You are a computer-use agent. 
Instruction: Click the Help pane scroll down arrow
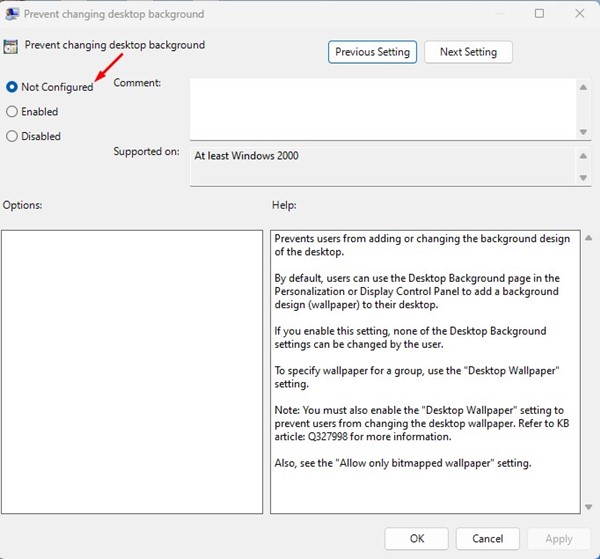pos(589,507)
